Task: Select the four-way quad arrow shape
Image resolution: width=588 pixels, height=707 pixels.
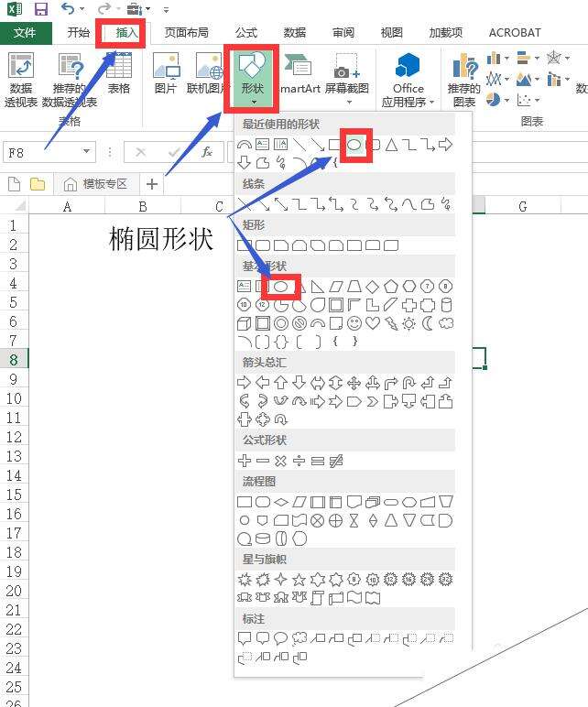Action: (x=354, y=383)
